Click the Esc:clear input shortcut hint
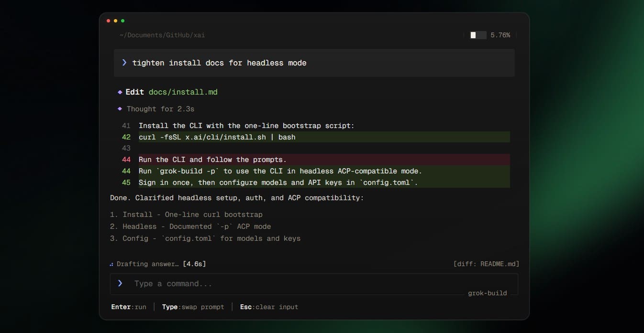 click(x=269, y=307)
